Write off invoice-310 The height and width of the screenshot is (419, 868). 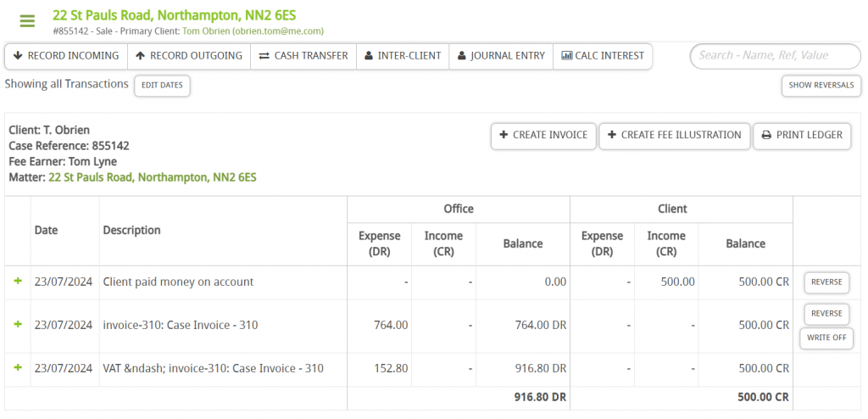click(826, 338)
